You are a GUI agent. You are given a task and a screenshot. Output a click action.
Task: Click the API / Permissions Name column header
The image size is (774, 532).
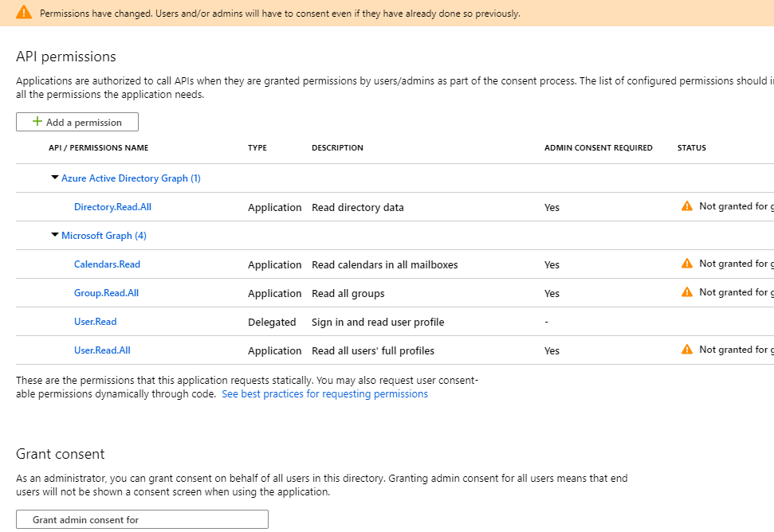pos(98,148)
